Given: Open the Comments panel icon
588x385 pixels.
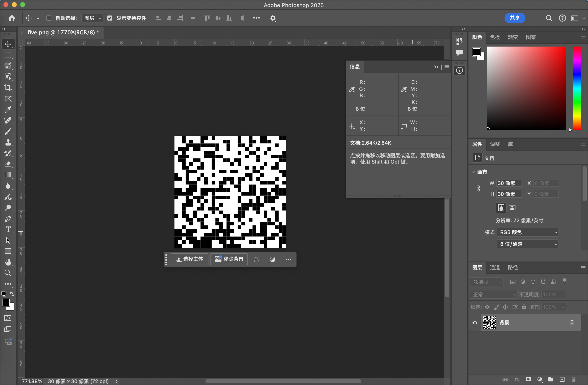Looking at the screenshot, I should click(459, 53).
